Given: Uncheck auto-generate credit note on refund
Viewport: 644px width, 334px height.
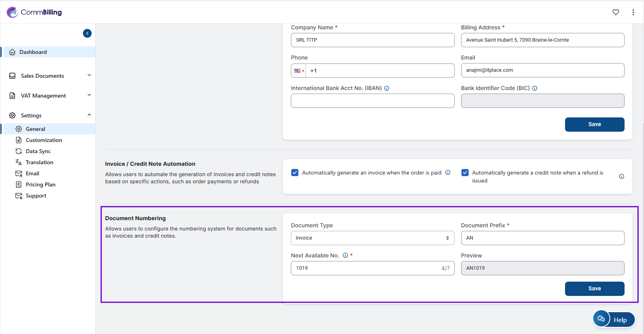Looking at the screenshot, I should [465, 173].
